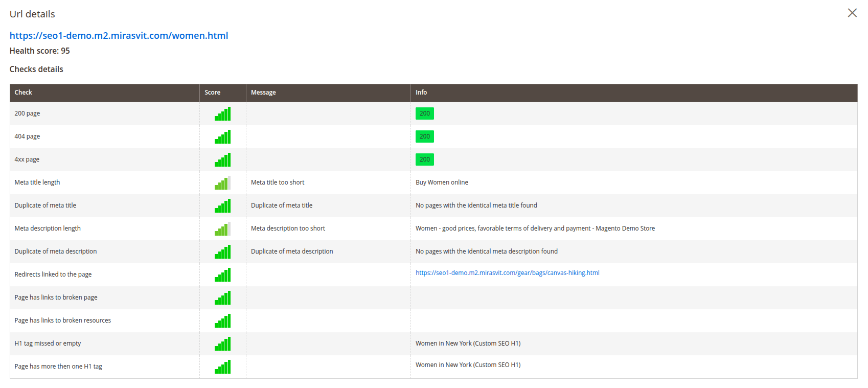868x388 pixels.
Task: Open the canvas-hiking.html redirect link
Action: coord(508,273)
